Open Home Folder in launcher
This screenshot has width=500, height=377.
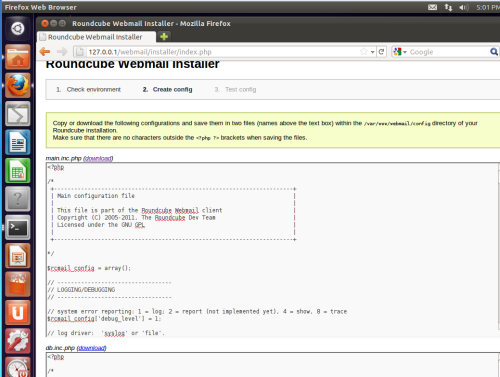[18, 57]
